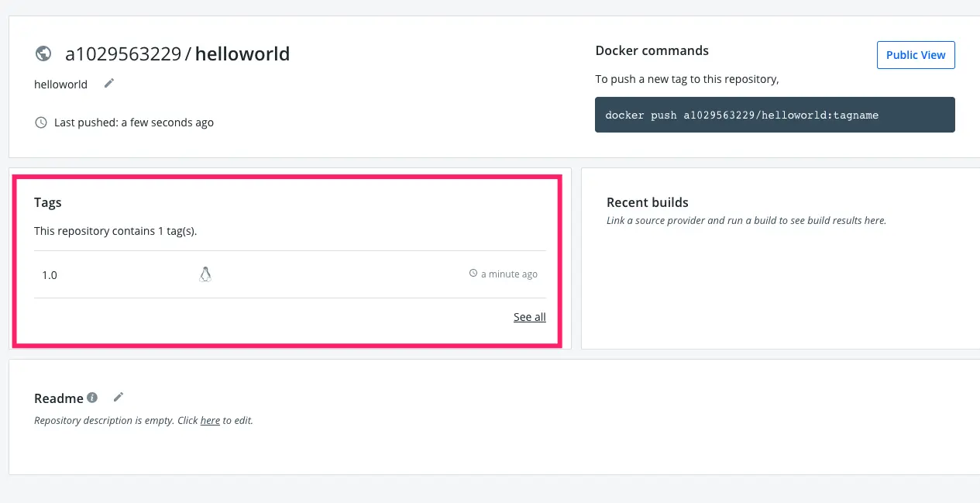980x503 pixels.
Task: Click the Tags section heading
Action: (48, 202)
